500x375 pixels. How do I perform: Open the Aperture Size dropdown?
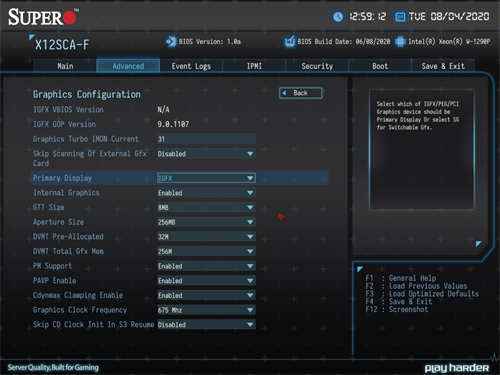(x=206, y=222)
